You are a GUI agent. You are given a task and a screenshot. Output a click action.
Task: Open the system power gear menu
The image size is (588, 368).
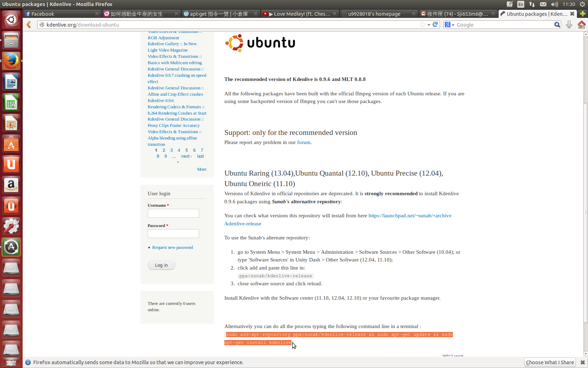[582, 4]
